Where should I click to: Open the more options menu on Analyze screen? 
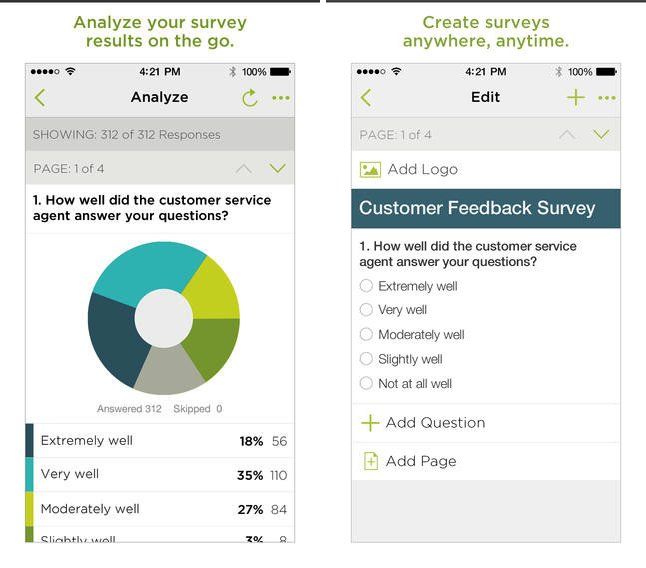tap(281, 98)
